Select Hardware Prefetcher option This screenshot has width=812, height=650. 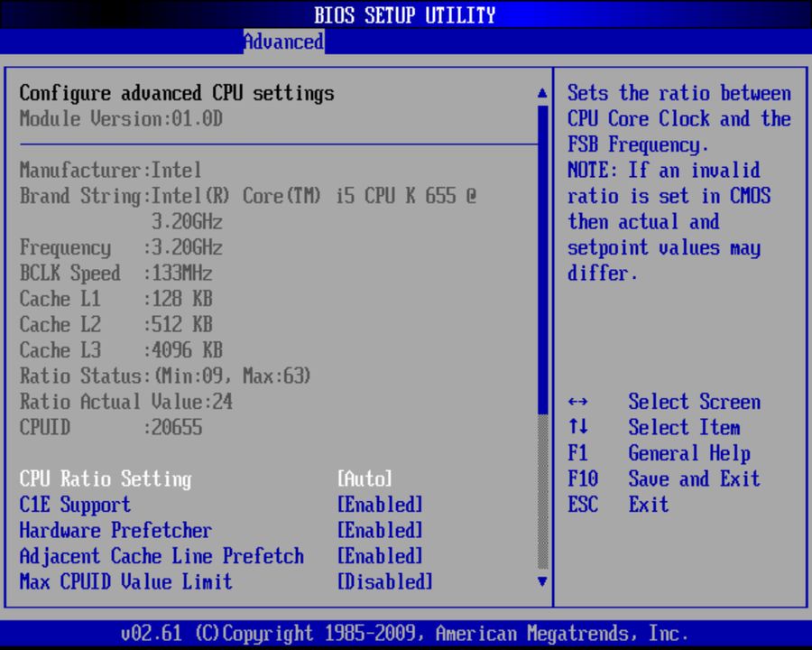click(116, 530)
